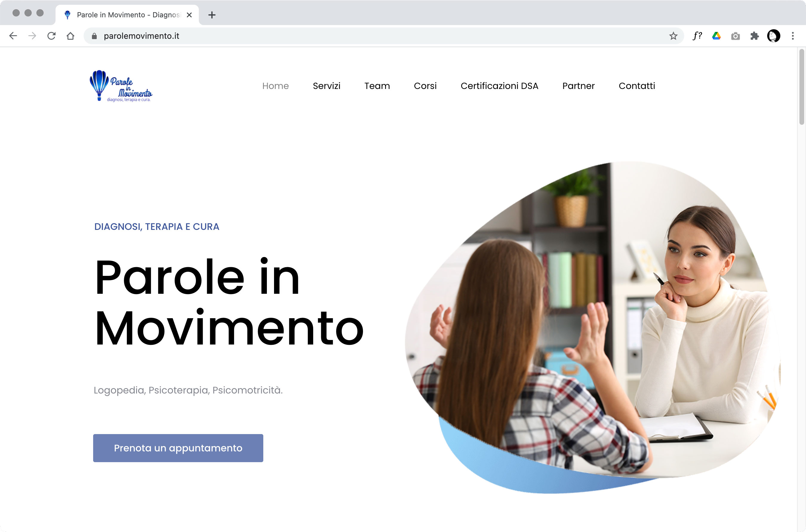Open the f? font finder extension
Viewport: 806px width, 532px height.
pyautogui.click(x=697, y=36)
